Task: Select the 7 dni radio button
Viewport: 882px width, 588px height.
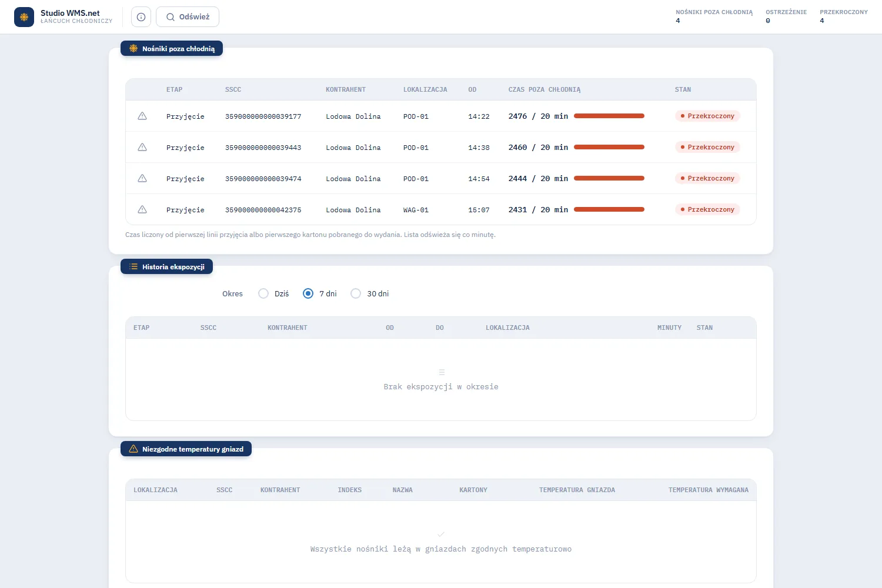Action: tap(308, 293)
